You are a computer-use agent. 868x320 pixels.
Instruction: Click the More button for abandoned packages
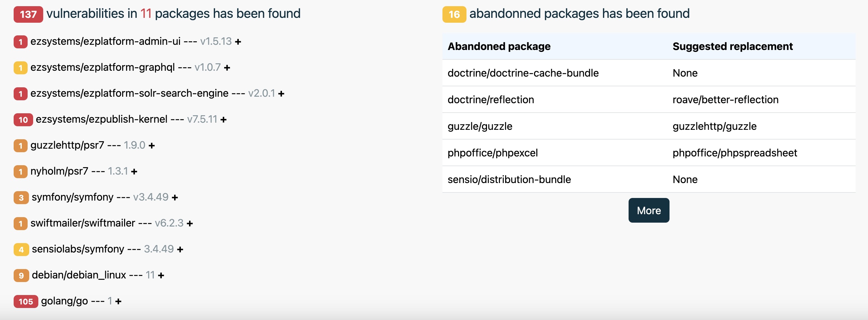pyautogui.click(x=649, y=210)
